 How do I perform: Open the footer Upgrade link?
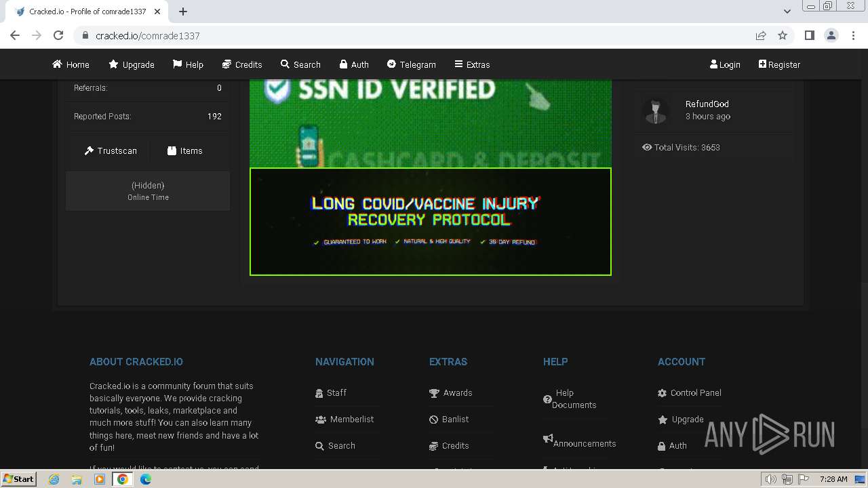(x=681, y=419)
